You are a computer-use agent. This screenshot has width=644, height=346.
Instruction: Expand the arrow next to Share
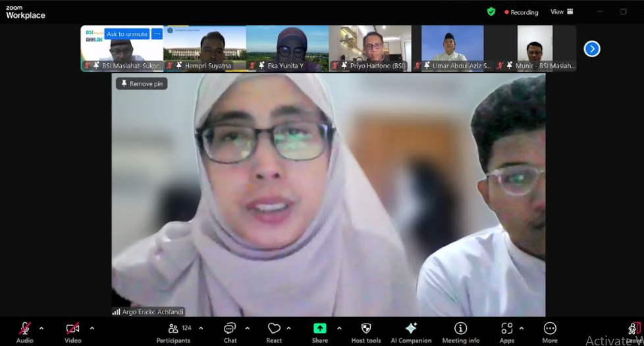coord(339,328)
